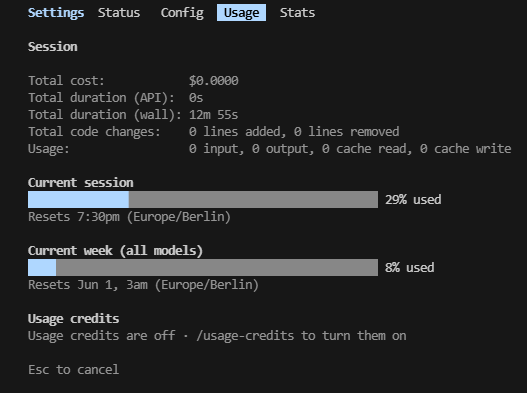The image size is (527, 393).
Task: Click the 'Total code changes:' label
Action: 94,132
